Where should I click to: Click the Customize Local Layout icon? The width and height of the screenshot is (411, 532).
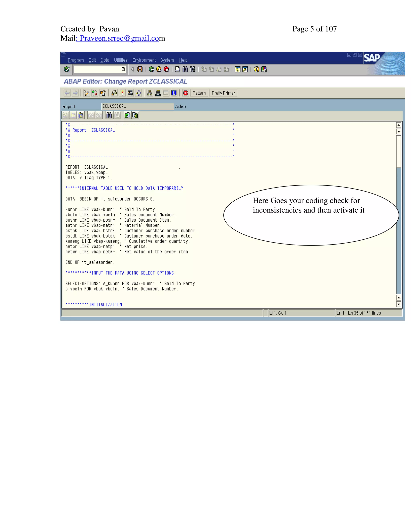pos(264,69)
